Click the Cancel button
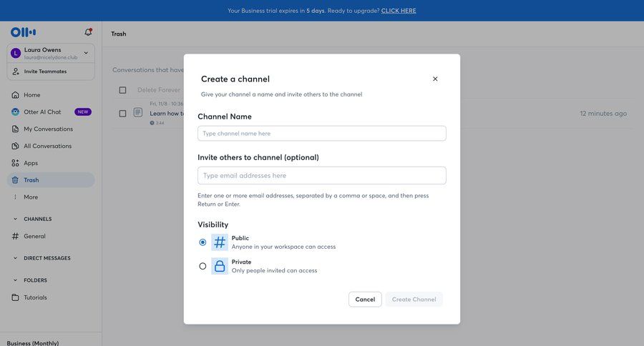 tap(365, 300)
